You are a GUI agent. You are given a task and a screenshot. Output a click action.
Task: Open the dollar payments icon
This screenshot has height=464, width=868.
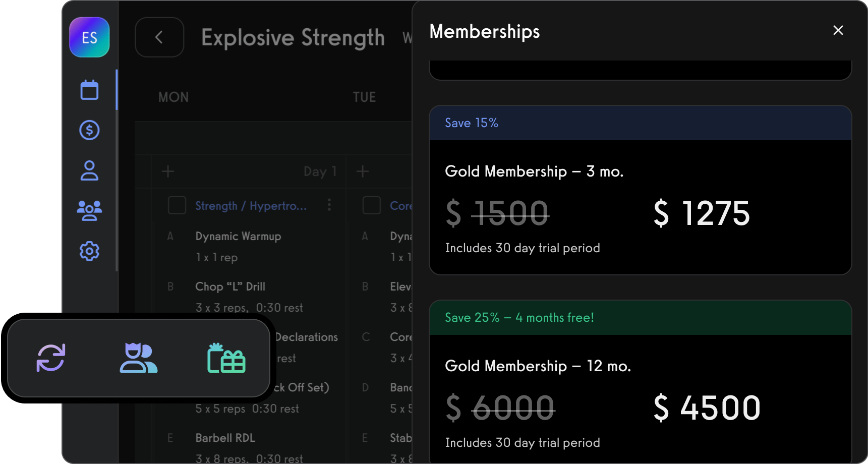click(x=89, y=130)
